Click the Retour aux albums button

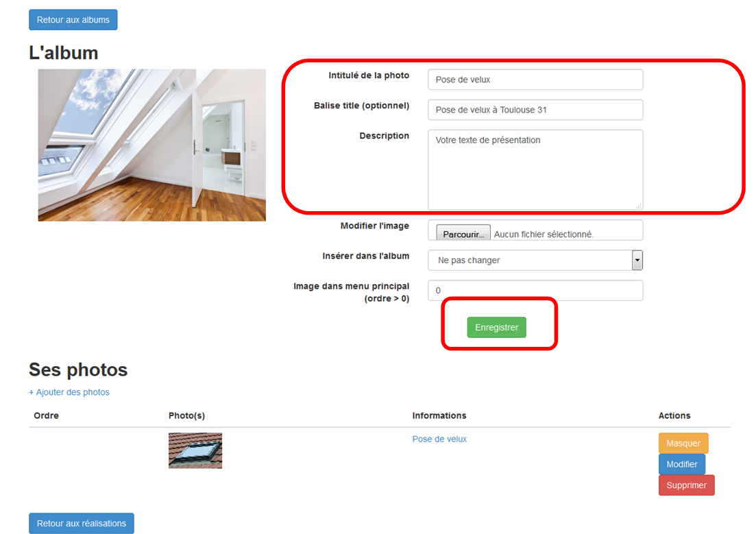tap(73, 20)
